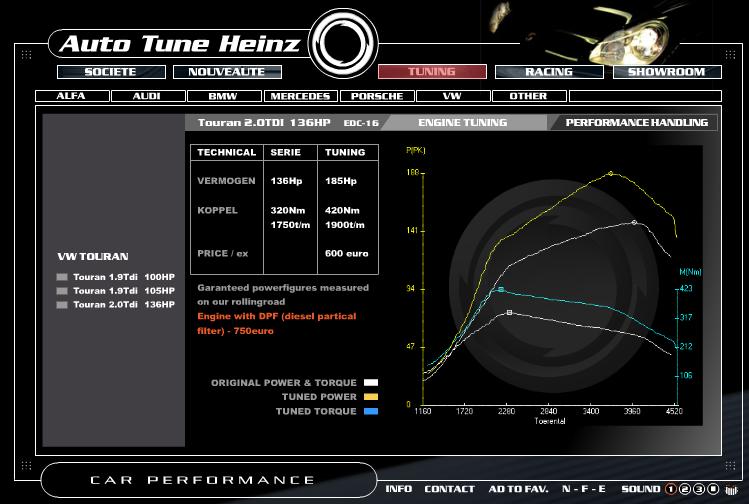Open the INFO link
Screen dimensions: 749x504
click(x=398, y=489)
